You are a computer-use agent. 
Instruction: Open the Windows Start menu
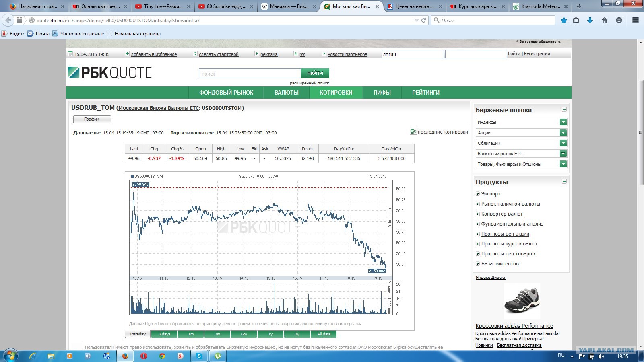(x=10, y=356)
